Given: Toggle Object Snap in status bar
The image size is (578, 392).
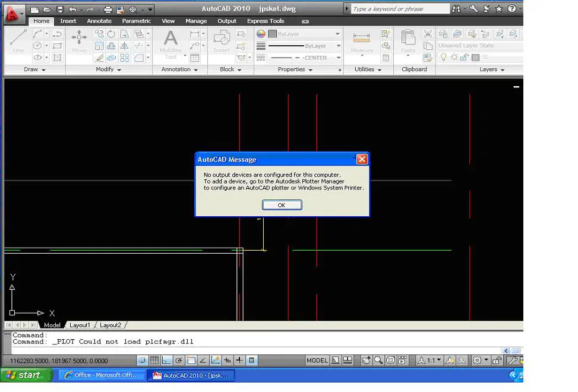Looking at the screenshot, I should pos(191,360).
